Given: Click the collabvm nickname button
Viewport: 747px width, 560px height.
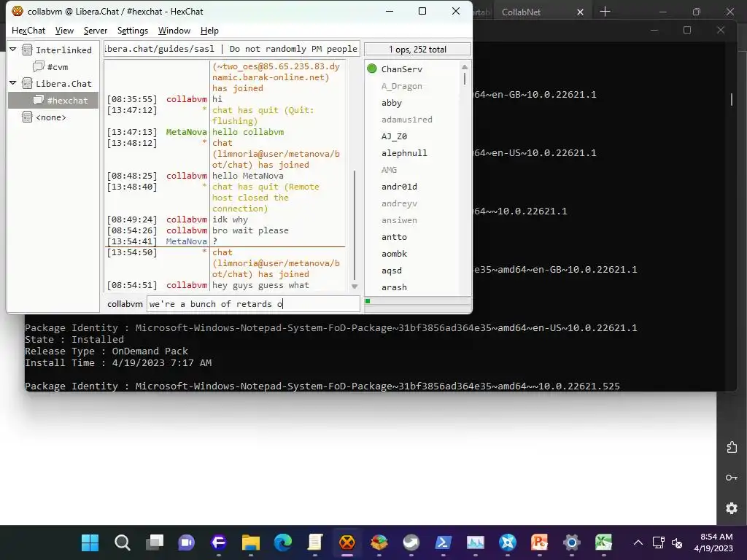Looking at the screenshot, I should click(125, 304).
